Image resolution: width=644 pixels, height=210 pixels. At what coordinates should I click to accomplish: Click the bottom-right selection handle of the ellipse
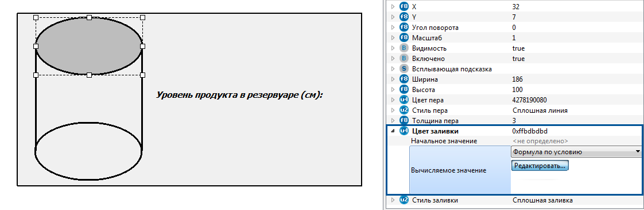point(142,75)
